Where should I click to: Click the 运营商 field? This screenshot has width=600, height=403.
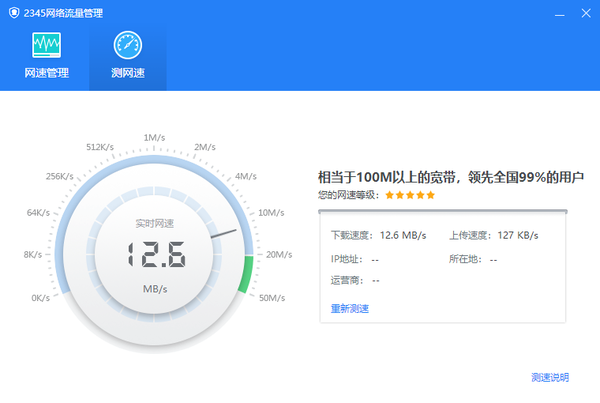[x=354, y=281]
